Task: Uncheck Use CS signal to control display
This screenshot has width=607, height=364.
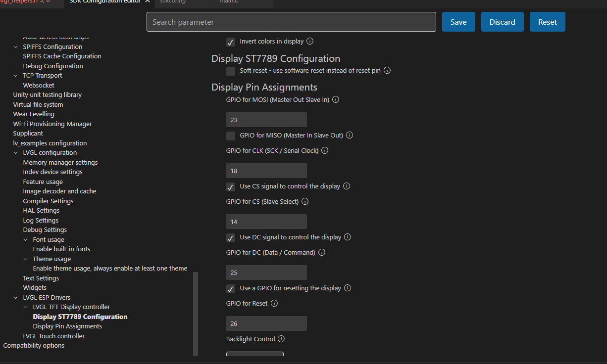Action: [x=231, y=187]
